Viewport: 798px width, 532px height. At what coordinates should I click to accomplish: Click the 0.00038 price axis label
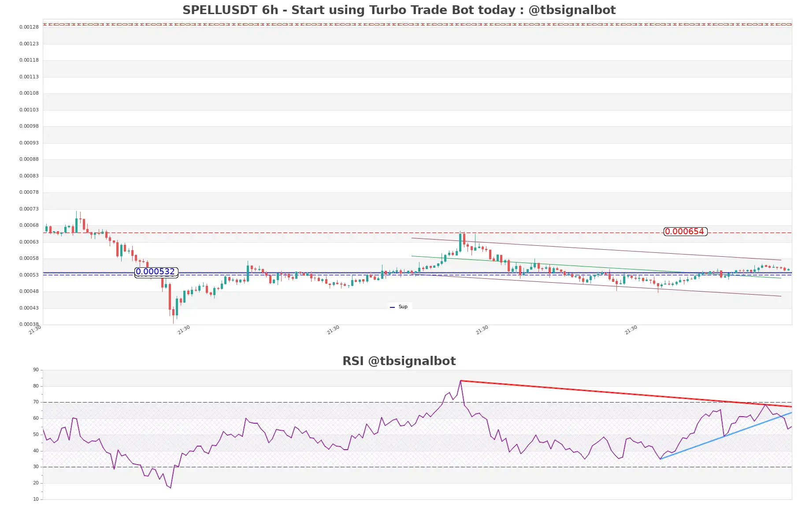(29, 324)
